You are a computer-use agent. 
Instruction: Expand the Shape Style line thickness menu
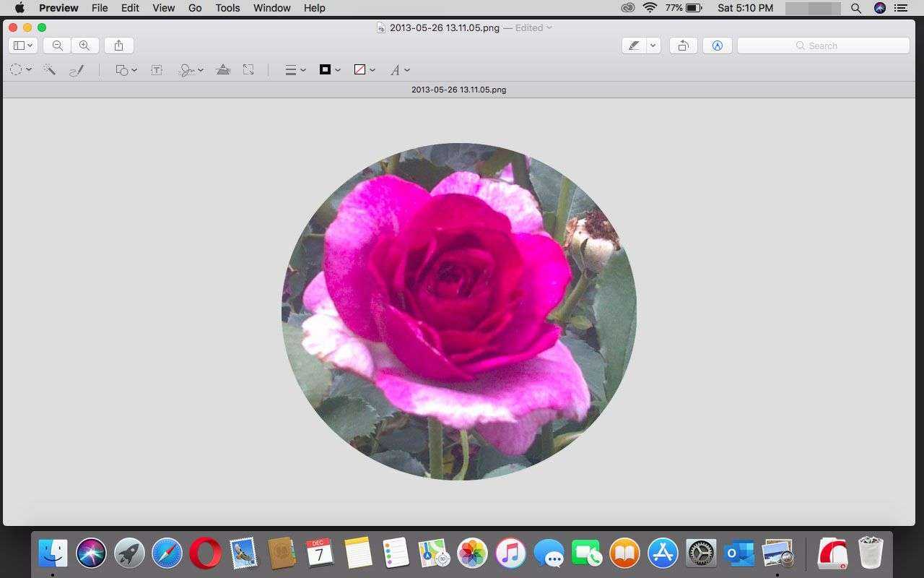click(295, 70)
